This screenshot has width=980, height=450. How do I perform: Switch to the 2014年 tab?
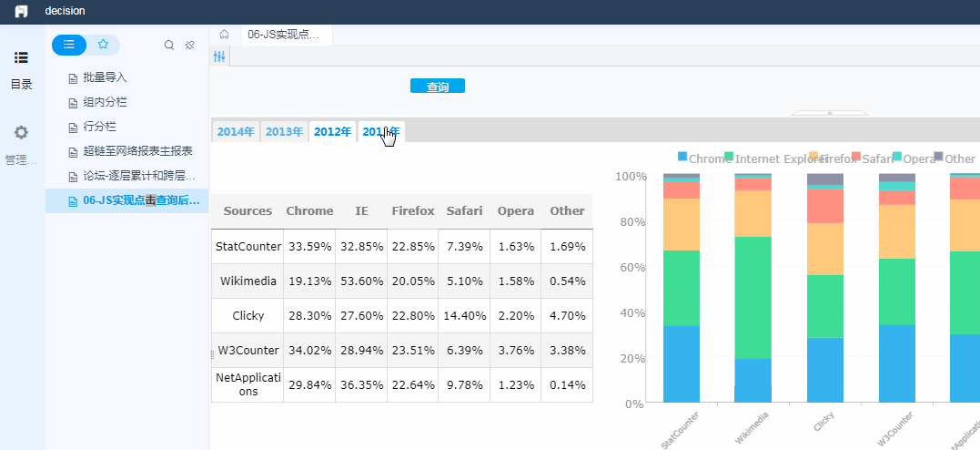236,131
